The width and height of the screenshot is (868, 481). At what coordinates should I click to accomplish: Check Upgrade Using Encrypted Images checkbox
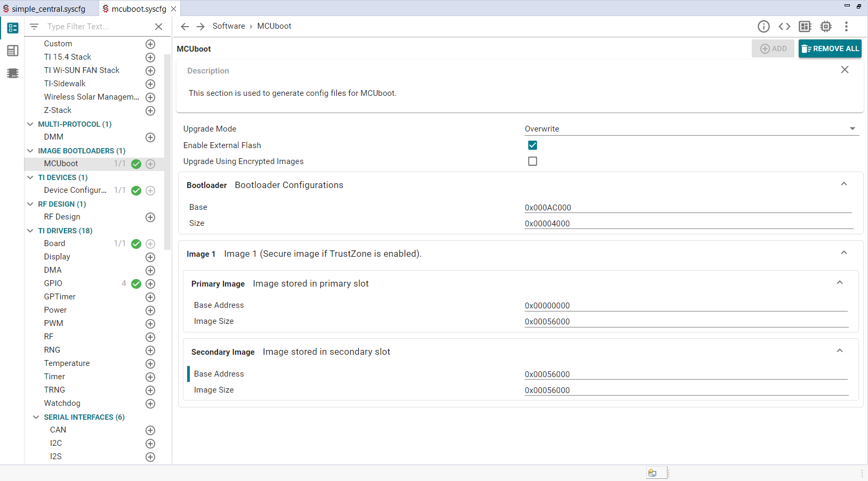pos(532,161)
